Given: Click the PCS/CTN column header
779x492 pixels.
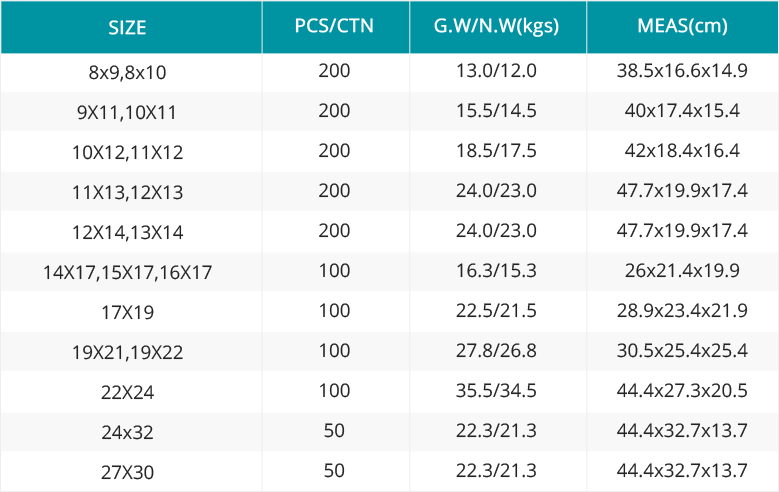Looking at the screenshot, I should click(334, 26).
